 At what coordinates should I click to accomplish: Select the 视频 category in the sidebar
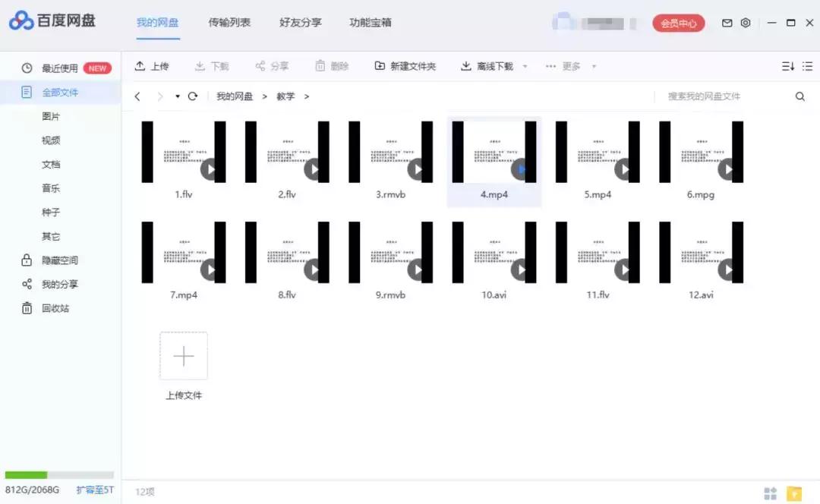pos(51,140)
